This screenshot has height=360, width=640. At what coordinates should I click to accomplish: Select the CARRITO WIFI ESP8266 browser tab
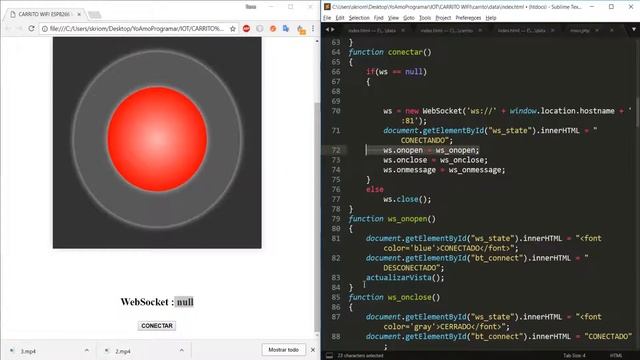pos(44,14)
